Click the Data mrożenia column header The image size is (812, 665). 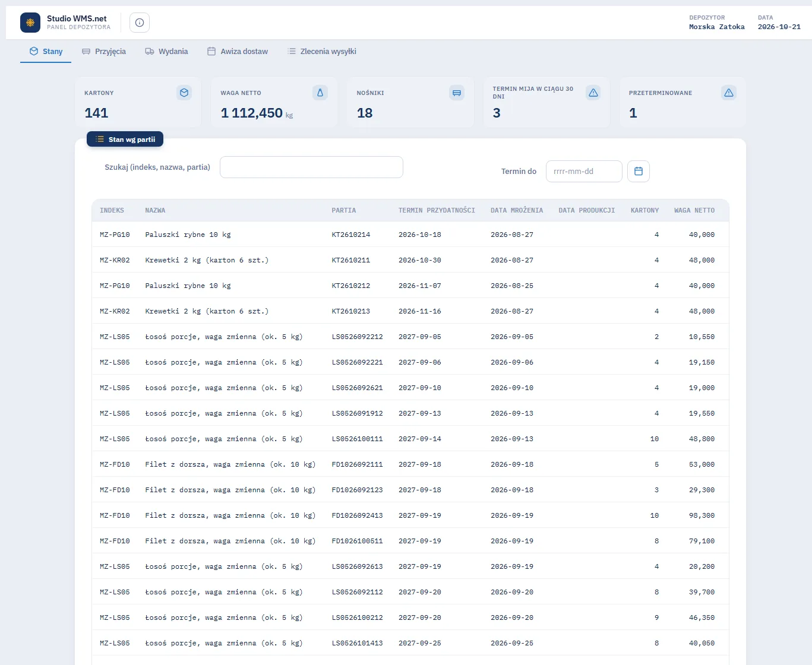coord(517,210)
